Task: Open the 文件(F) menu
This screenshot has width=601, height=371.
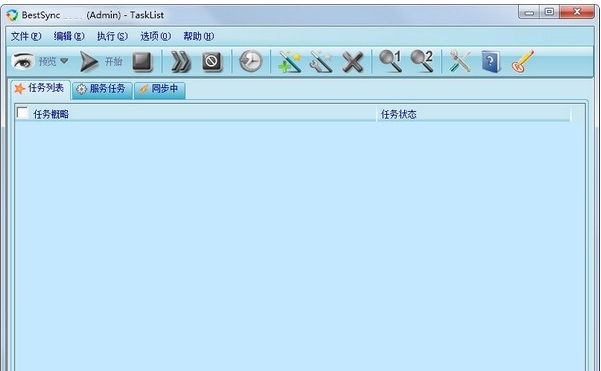Action: coord(26,36)
